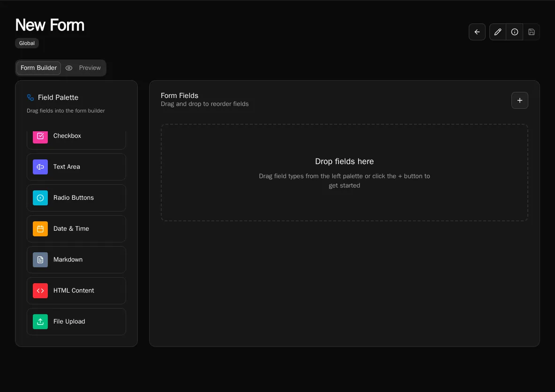This screenshot has width=555, height=392.
Task: Save the form with floppy disk icon
Action: 531,32
